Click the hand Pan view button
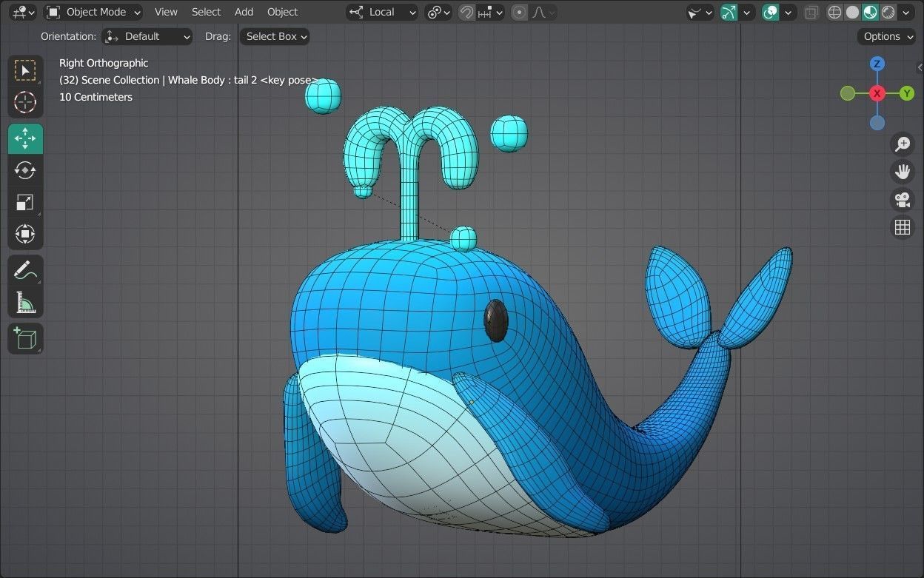 click(x=902, y=172)
